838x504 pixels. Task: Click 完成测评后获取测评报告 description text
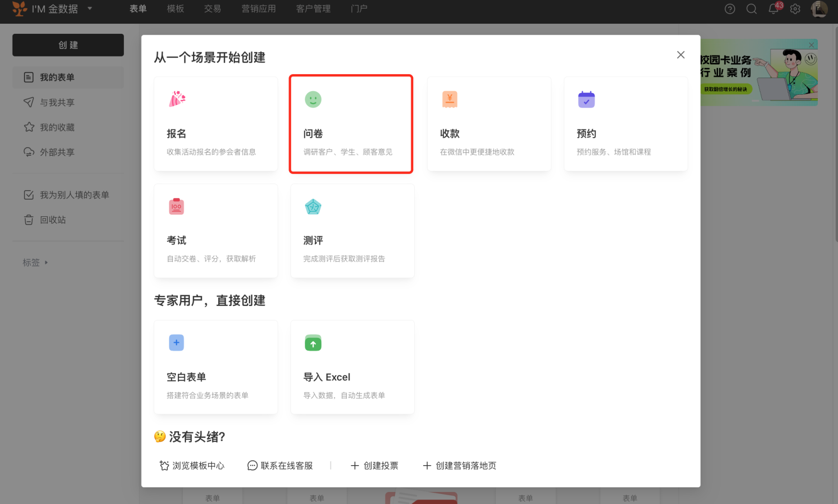pos(344,259)
